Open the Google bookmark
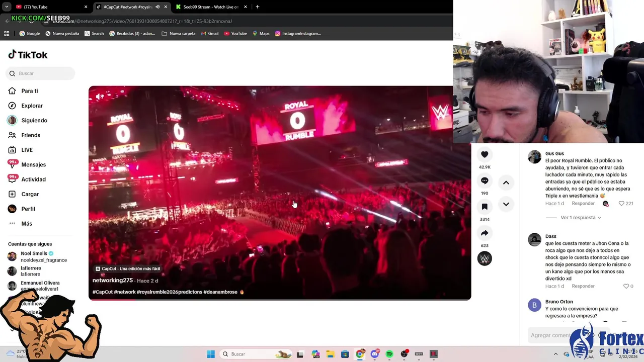Viewport: 644px width, 362px height. (29, 33)
